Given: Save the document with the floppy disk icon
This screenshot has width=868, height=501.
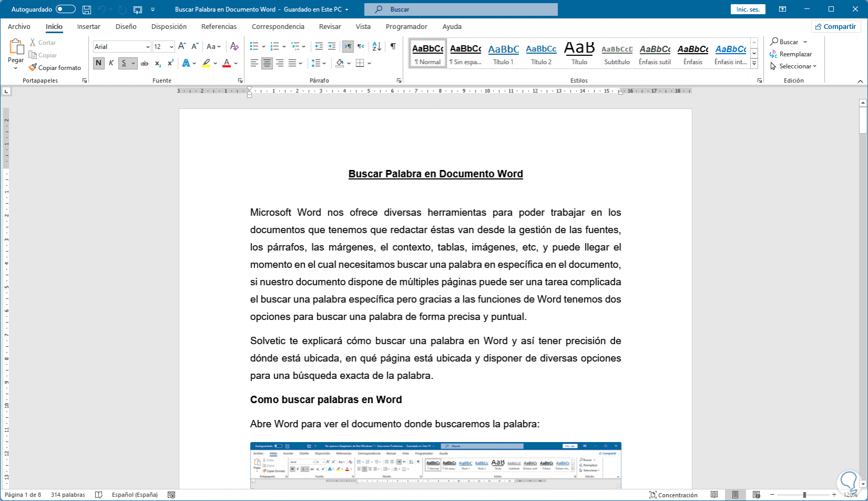Looking at the screenshot, I should click(87, 9).
